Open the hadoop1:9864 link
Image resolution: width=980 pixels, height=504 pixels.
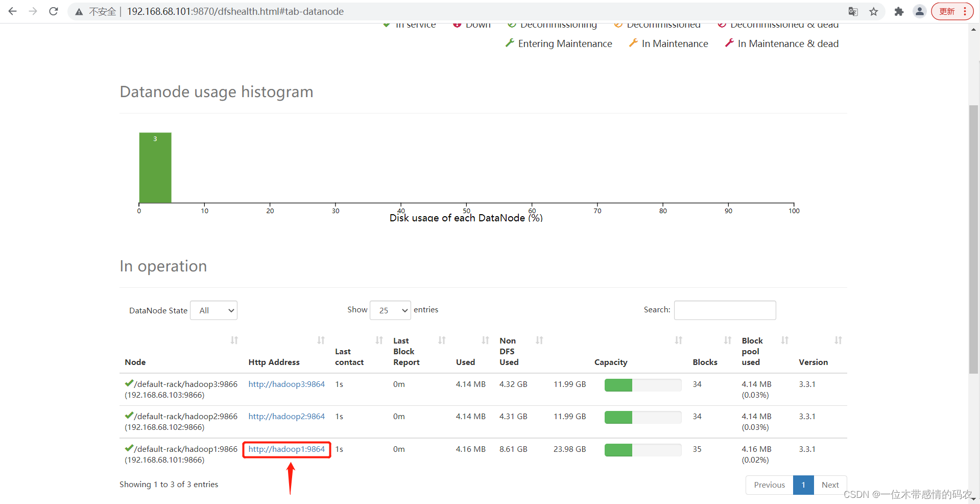pyautogui.click(x=286, y=449)
